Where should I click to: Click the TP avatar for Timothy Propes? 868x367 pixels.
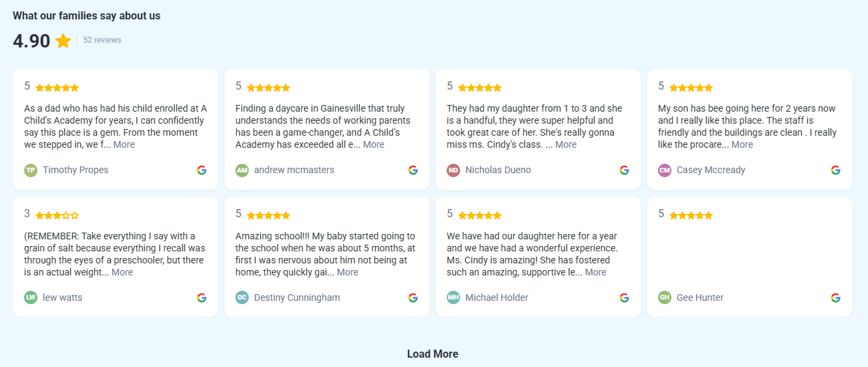[31, 170]
